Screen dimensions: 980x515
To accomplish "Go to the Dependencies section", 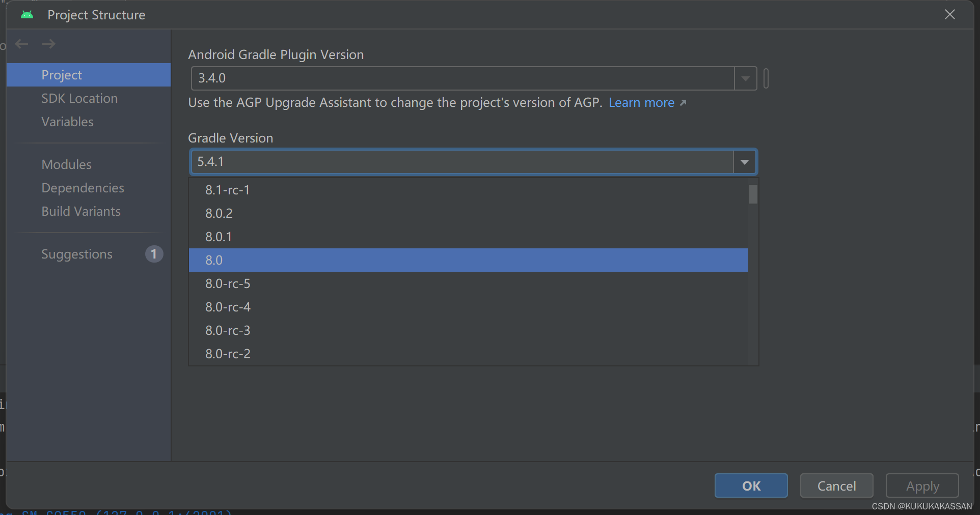I will click(x=83, y=188).
